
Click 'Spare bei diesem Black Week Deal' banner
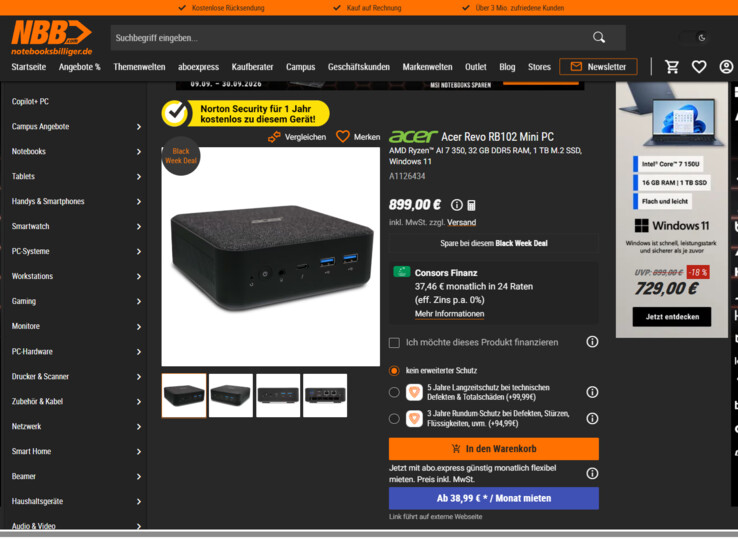494,243
